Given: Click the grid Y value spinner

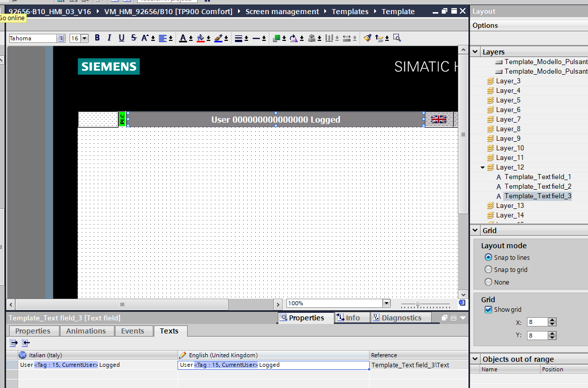Looking at the screenshot, I should click(552, 336).
